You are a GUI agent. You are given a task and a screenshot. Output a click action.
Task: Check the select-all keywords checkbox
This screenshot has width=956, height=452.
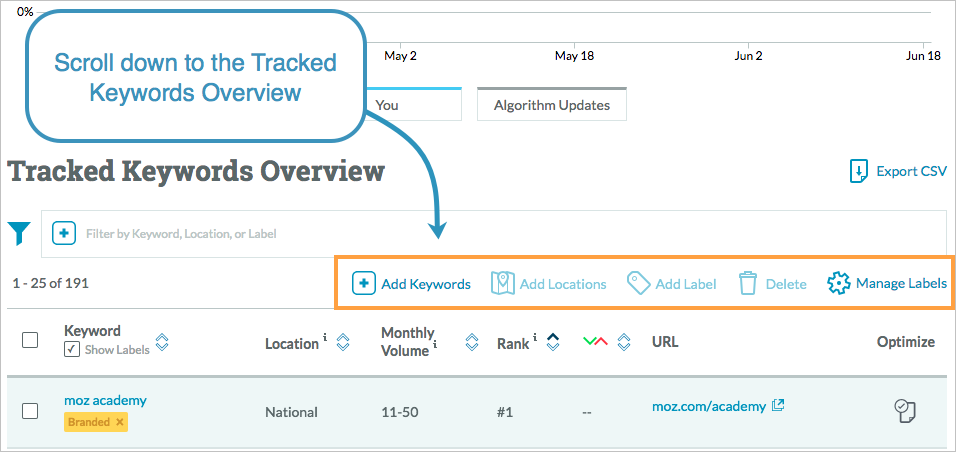(30, 340)
